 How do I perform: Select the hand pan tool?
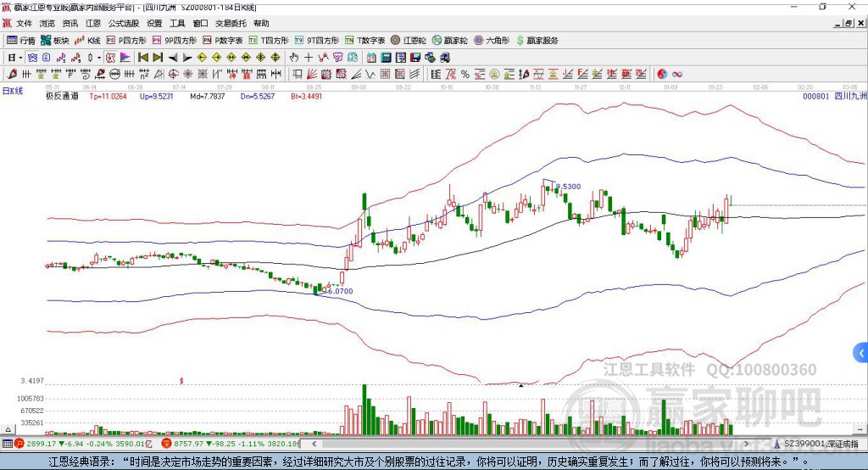click(294, 58)
